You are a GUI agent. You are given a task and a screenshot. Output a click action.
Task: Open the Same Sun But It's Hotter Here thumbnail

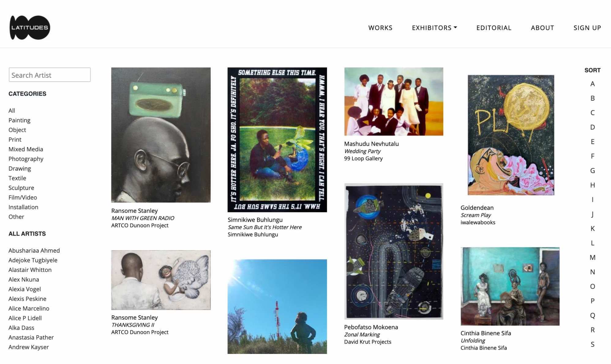[277, 140]
